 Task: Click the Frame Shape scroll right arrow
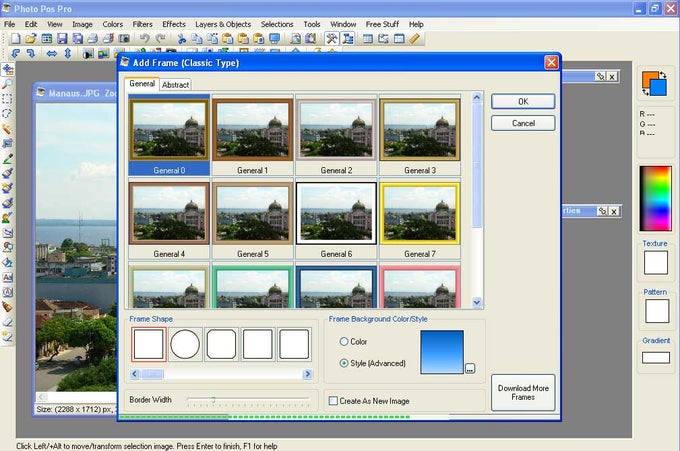click(x=307, y=374)
